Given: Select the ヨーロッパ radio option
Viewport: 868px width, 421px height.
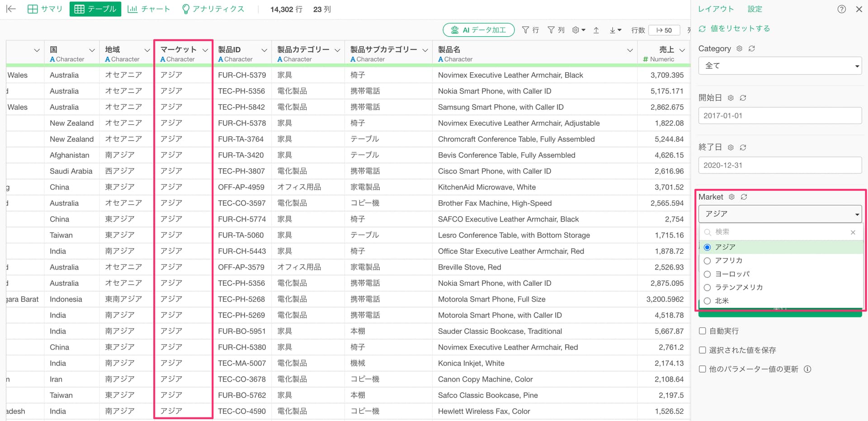Looking at the screenshot, I should click(708, 274).
